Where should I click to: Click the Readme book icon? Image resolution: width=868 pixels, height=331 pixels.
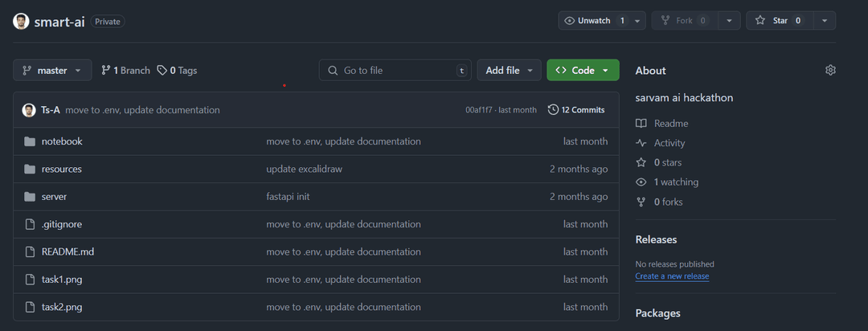[x=641, y=124]
